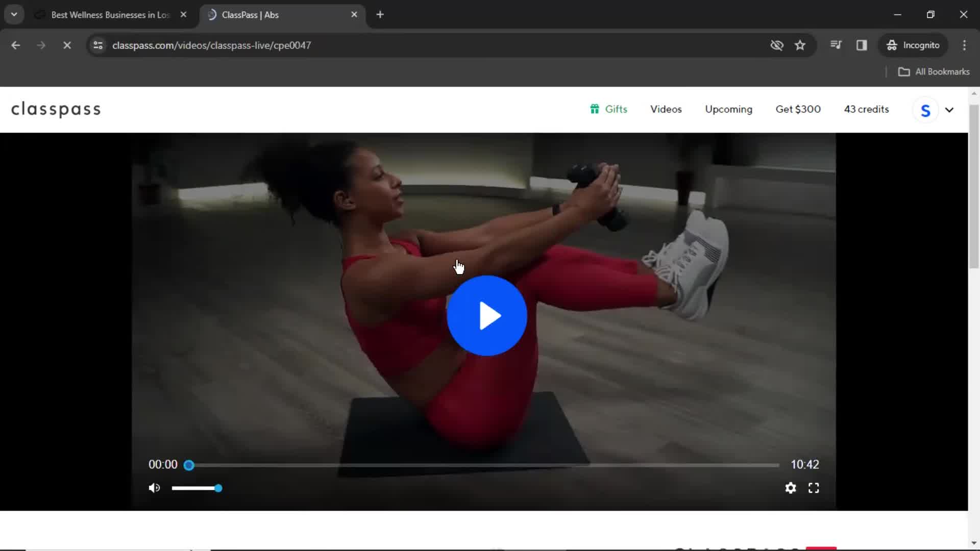Click the 43 credits link
Viewport: 980px width, 551px height.
pyautogui.click(x=866, y=109)
